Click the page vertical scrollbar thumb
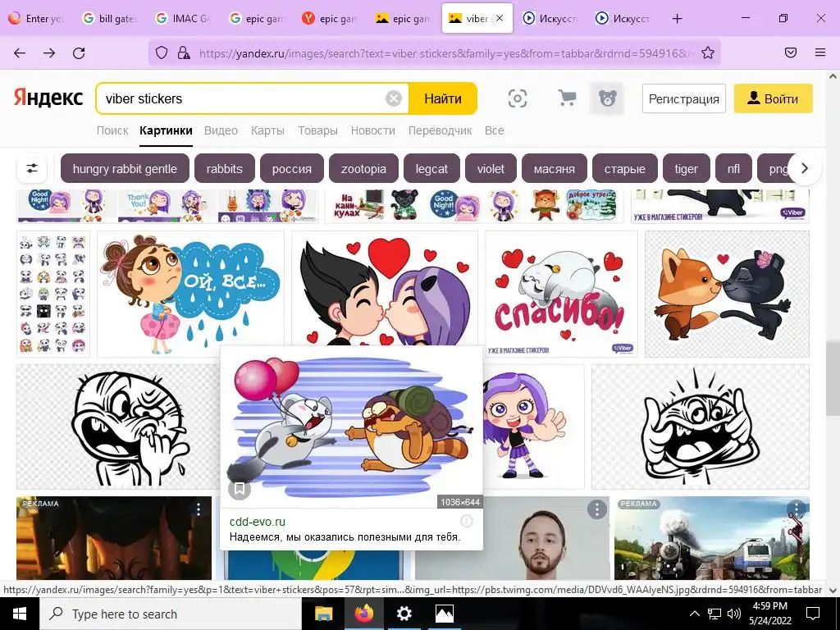Screen dimensions: 840x630 (x=833, y=377)
